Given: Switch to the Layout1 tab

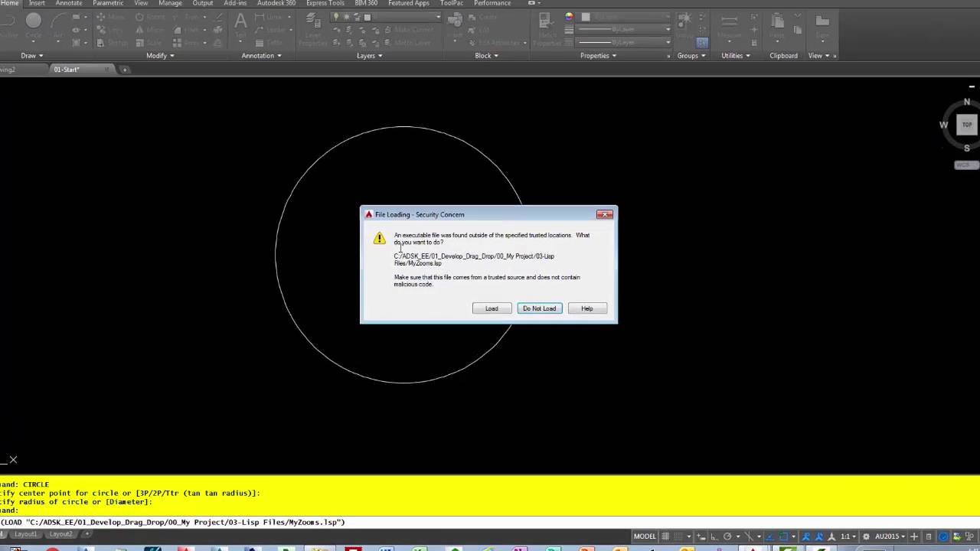Looking at the screenshot, I should tap(26, 534).
